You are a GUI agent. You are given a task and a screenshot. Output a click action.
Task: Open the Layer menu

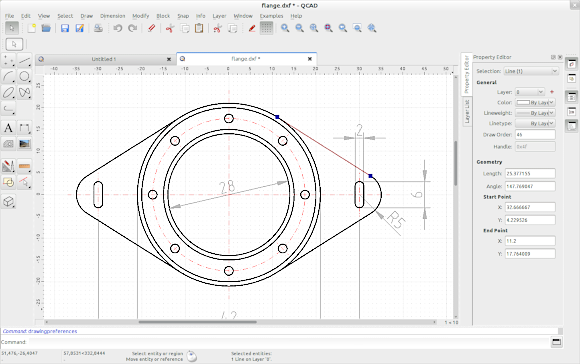[219, 16]
